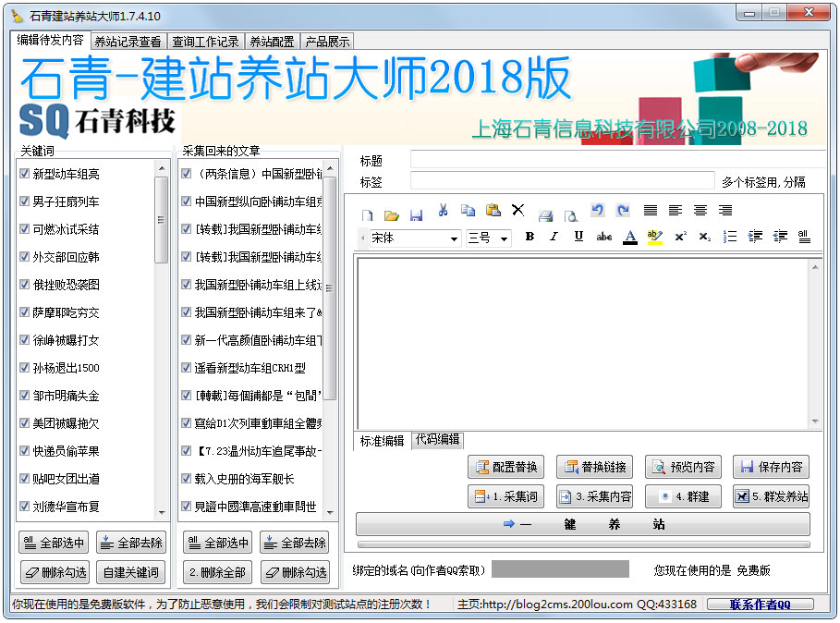Viewport: 840px width, 623px height.
Task: Switch to 标准编辑 editor tab
Action: pos(382,441)
